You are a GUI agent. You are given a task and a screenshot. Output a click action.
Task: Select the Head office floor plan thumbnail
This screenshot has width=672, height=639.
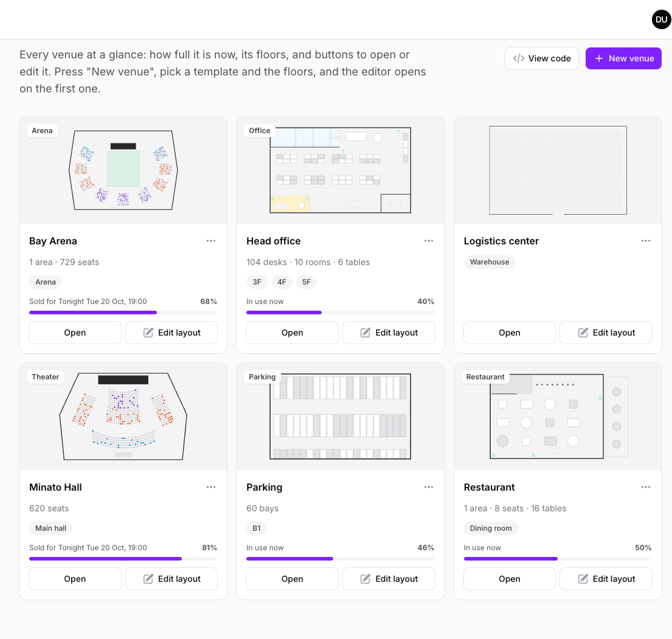tap(341, 170)
